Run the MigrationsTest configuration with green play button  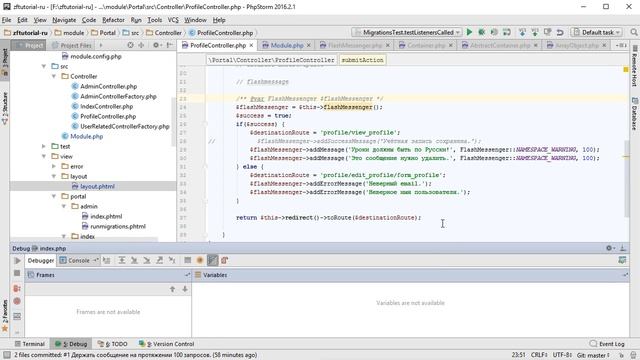469,32
